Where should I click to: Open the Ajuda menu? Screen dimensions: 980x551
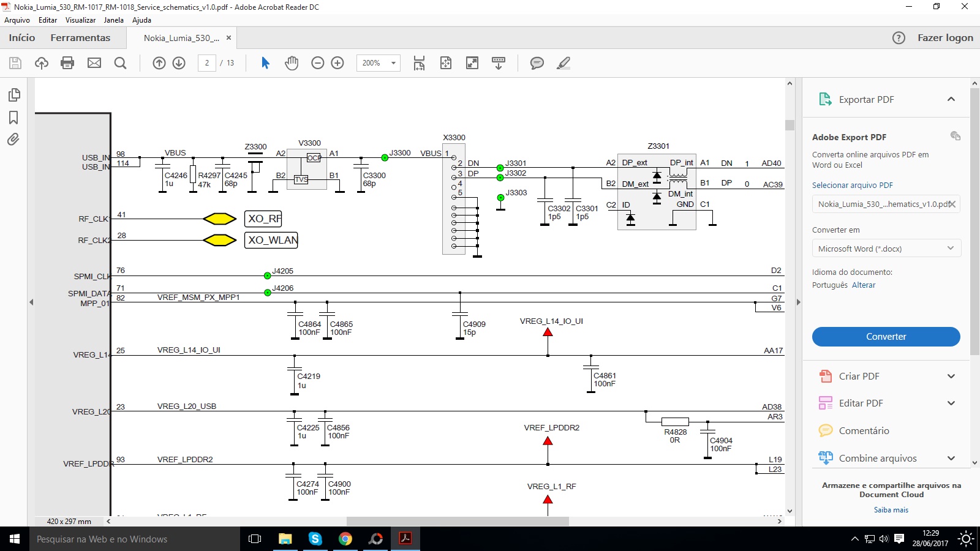(141, 20)
